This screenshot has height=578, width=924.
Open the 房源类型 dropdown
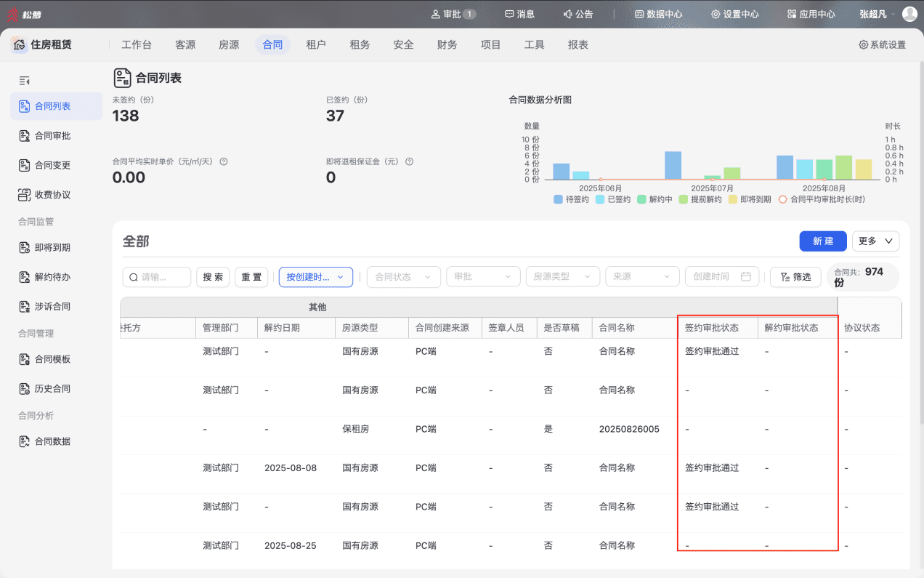click(563, 277)
